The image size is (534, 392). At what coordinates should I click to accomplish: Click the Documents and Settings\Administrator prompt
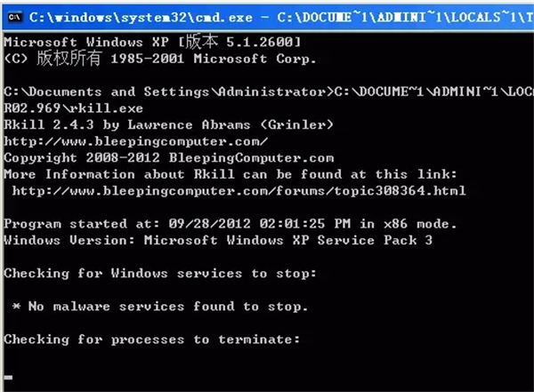click(x=166, y=91)
